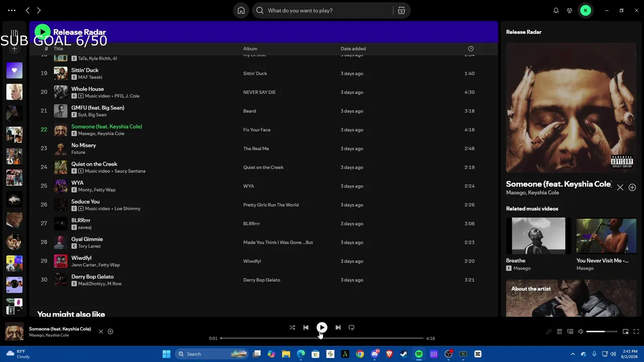Go to the previous track
Screen dimensions: 644x362
coord(306,327)
